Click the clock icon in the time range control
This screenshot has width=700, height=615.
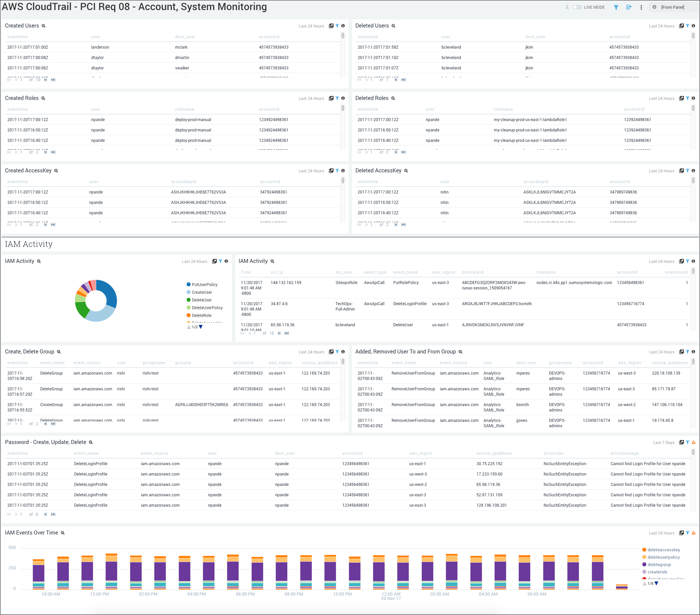654,7
